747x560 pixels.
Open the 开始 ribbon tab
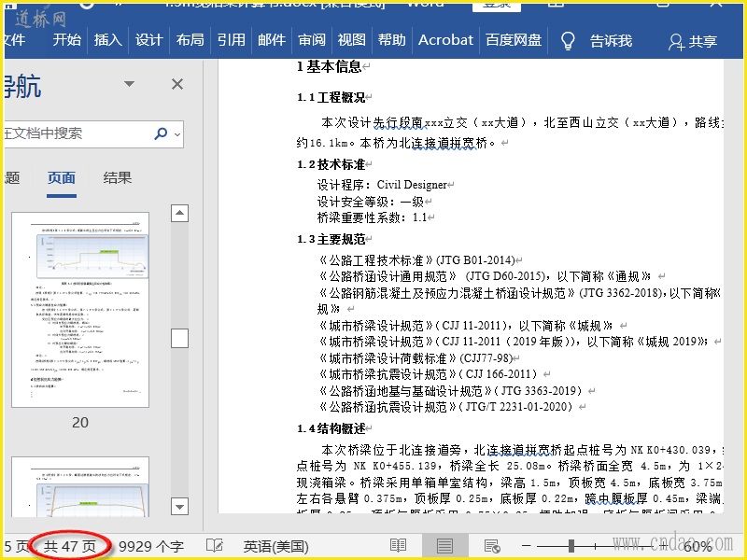tap(66, 40)
